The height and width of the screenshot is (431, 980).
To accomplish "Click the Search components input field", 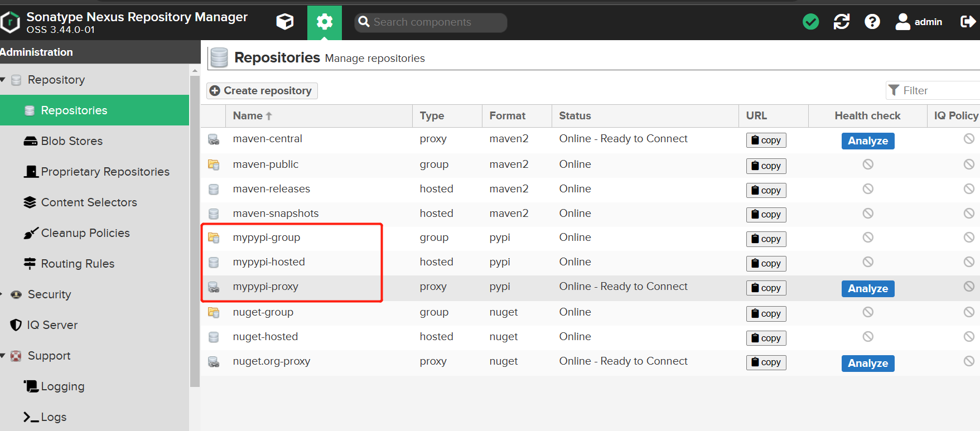I will (x=435, y=22).
